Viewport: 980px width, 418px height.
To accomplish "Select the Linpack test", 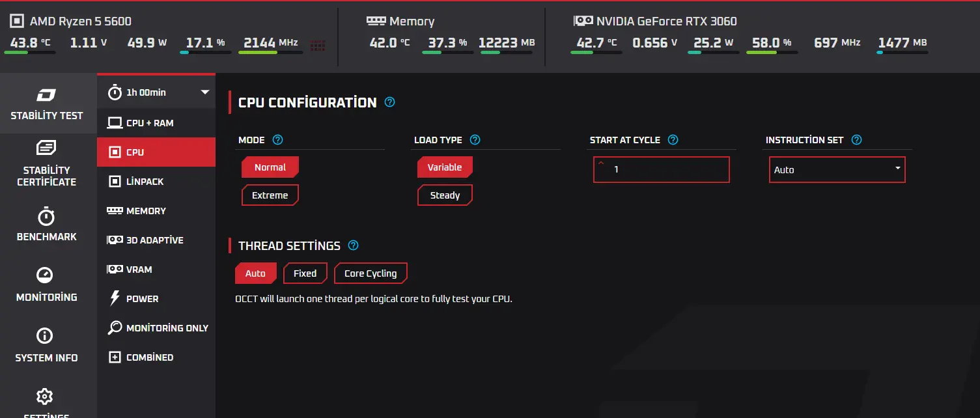I will click(156, 181).
